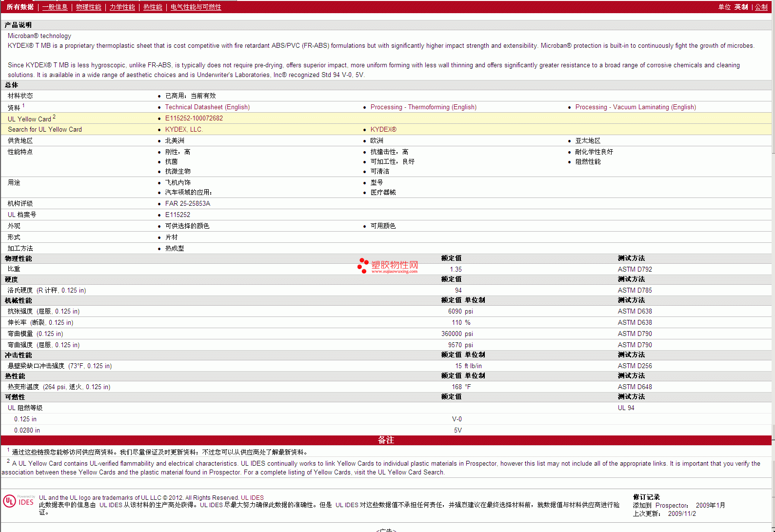Screen dimensions: 775x532
Task: Search Yellow Card for KYDEX, LLC.
Action: pyautogui.click(x=183, y=129)
